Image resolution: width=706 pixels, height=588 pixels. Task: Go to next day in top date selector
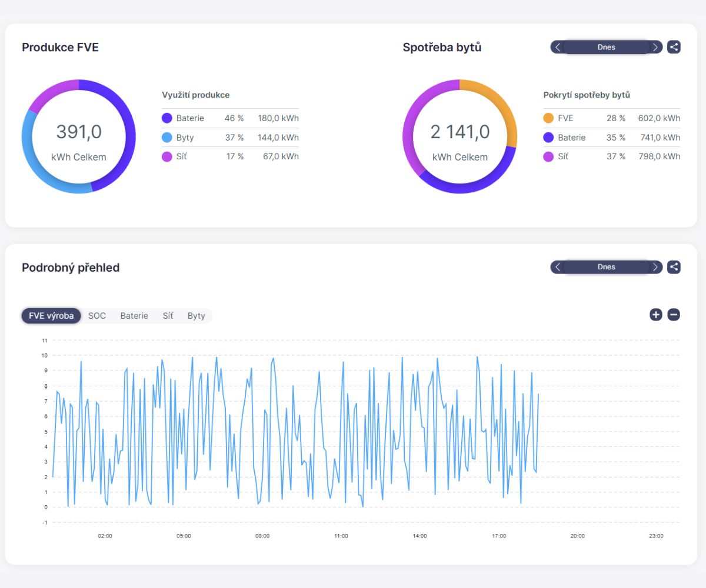pyautogui.click(x=655, y=47)
